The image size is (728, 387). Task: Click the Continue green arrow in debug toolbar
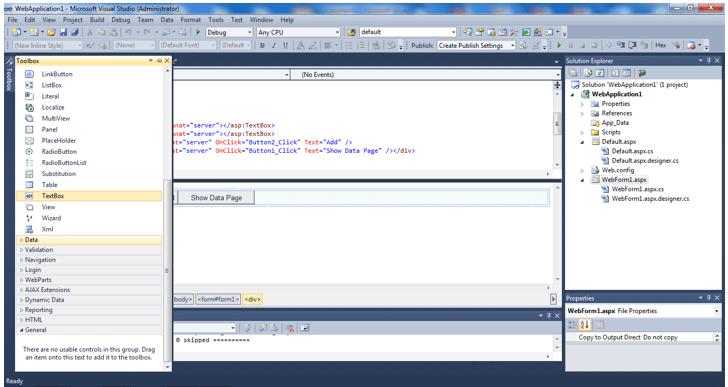point(559,45)
